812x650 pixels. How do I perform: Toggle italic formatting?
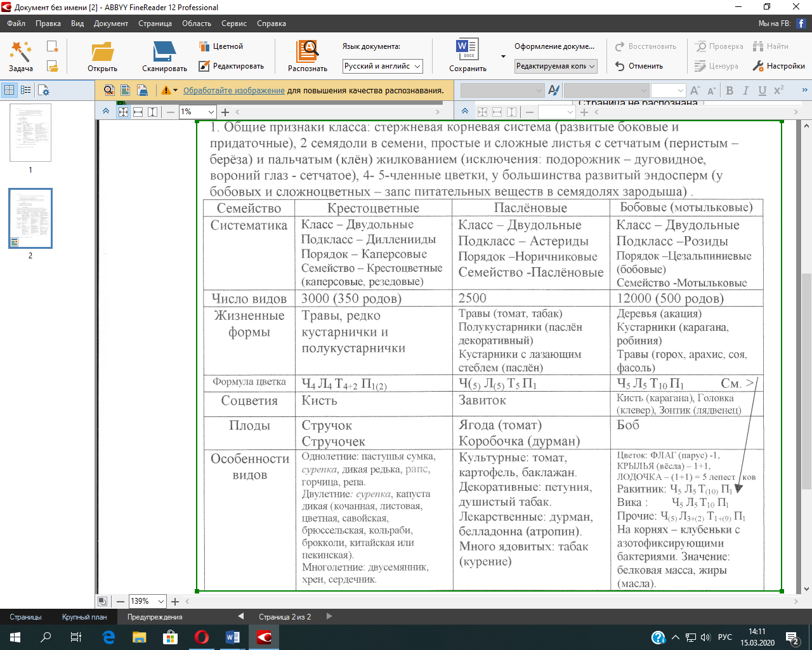coord(746,90)
